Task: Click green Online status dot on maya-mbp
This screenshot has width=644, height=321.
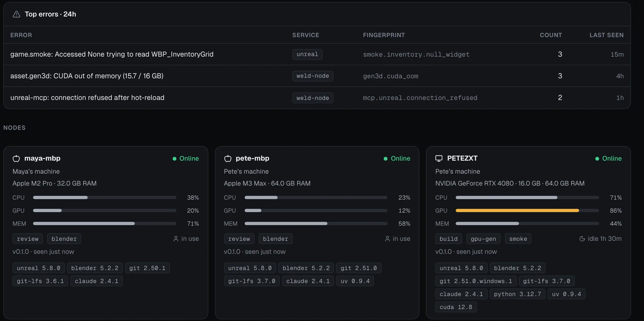Action: tap(175, 159)
